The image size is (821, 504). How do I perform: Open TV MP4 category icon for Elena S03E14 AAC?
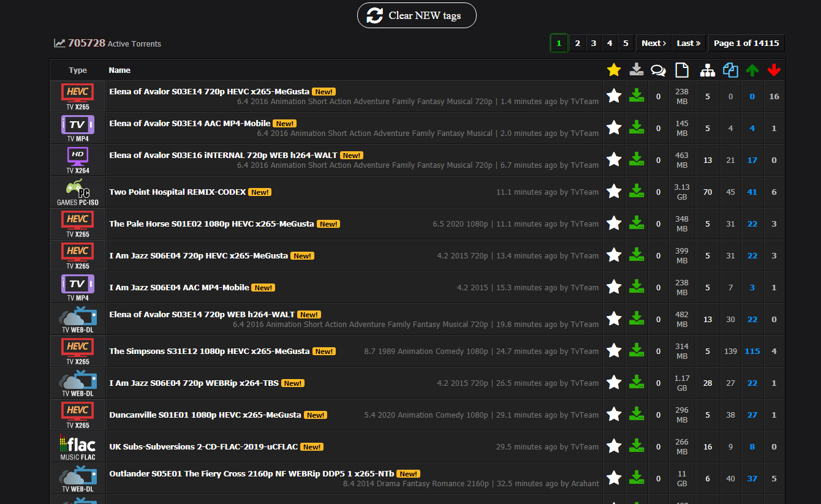coord(78,129)
